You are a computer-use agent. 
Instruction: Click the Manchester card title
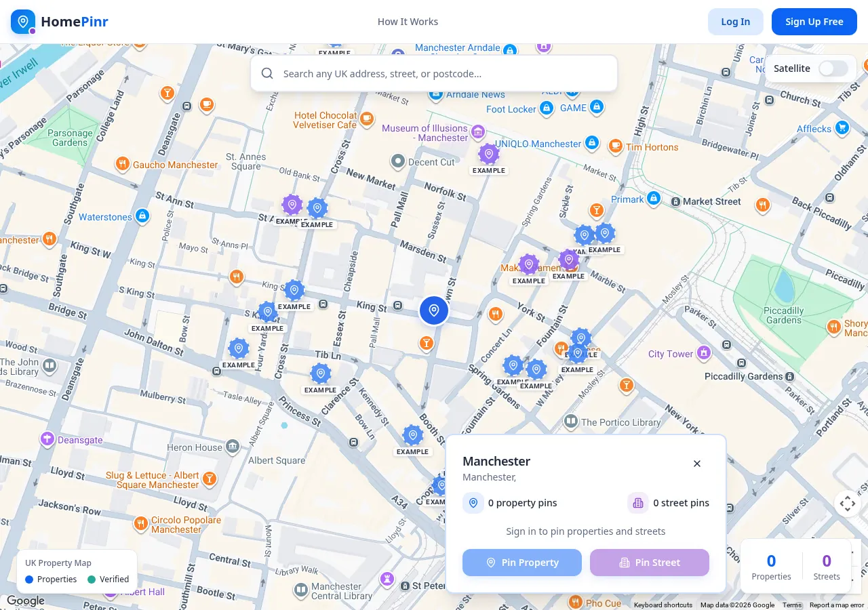point(496,461)
